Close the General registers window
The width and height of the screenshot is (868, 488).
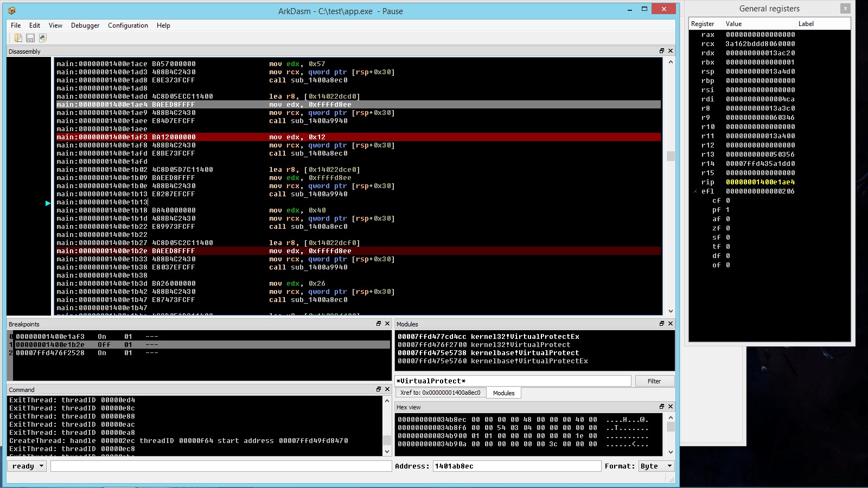pos(845,8)
